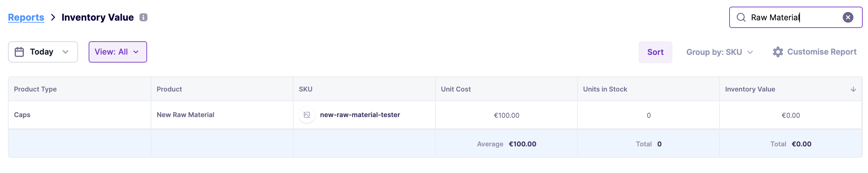Open the new-raw-material-tester SKU entry
868x173 pixels.
[360, 115]
